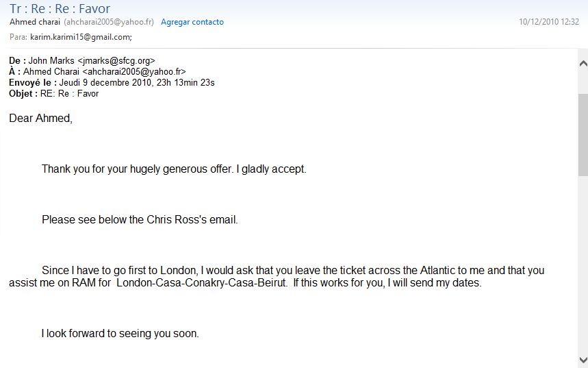Viewport: 588px width, 368px height.
Task: Click the recipient karim.karimi15@gmail.com
Action: [x=81, y=37]
